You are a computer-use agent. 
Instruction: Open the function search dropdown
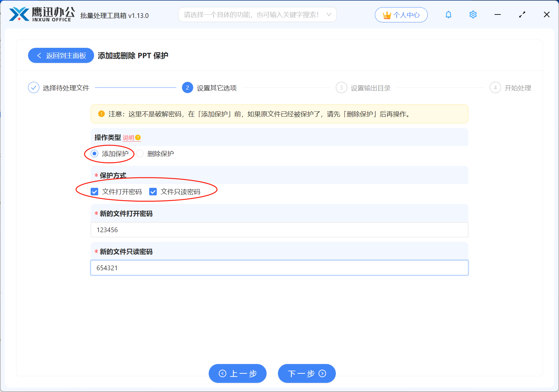click(x=329, y=14)
